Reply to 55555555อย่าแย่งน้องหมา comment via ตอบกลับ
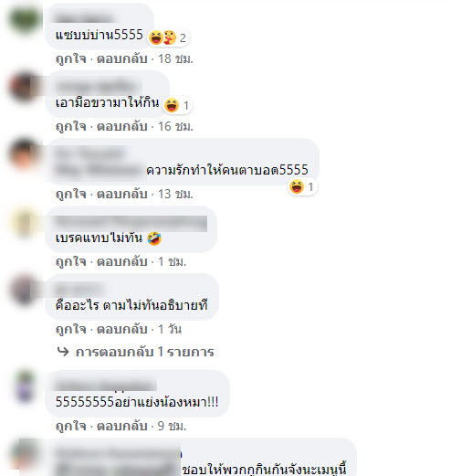This screenshot has width=451, height=476. pos(122,426)
